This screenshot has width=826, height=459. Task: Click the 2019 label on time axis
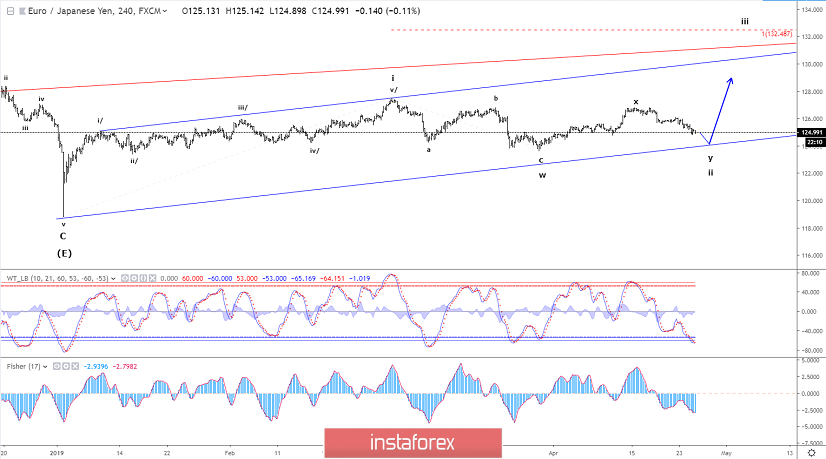(56, 453)
